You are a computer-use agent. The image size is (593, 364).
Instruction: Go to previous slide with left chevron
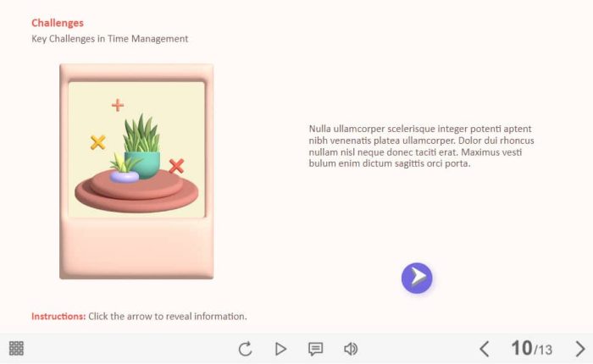tap(485, 349)
